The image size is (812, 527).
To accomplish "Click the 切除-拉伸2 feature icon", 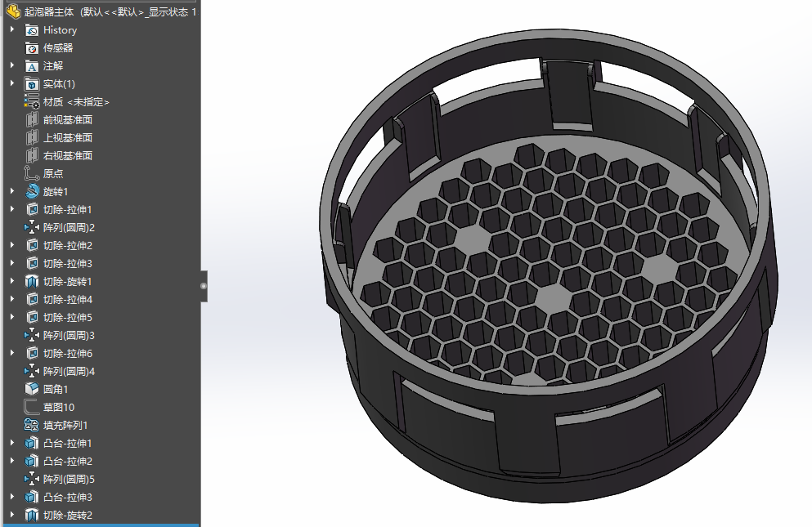I will (32, 245).
